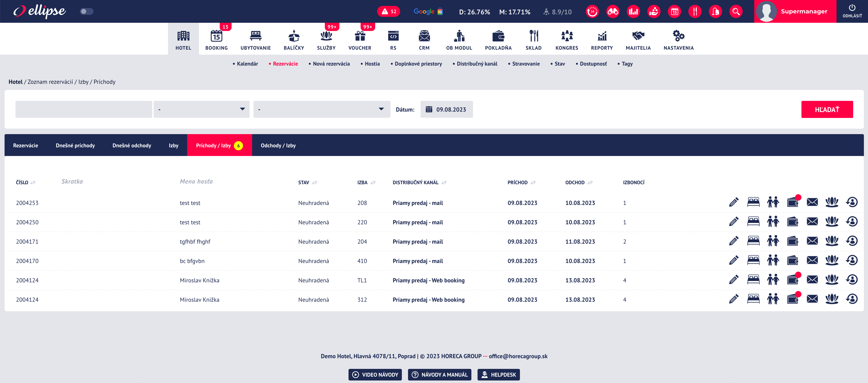Viewport: 868px width, 383px height.
Task: Click the red search magnifier in the top bar
Action: click(736, 11)
